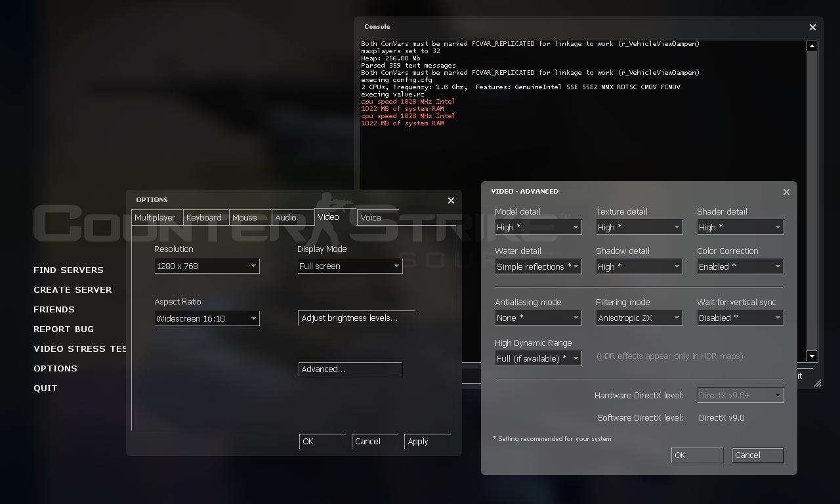Image resolution: width=840 pixels, height=504 pixels.
Task: Expand the Model detail dropdown
Action: click(x=538, y=227)
